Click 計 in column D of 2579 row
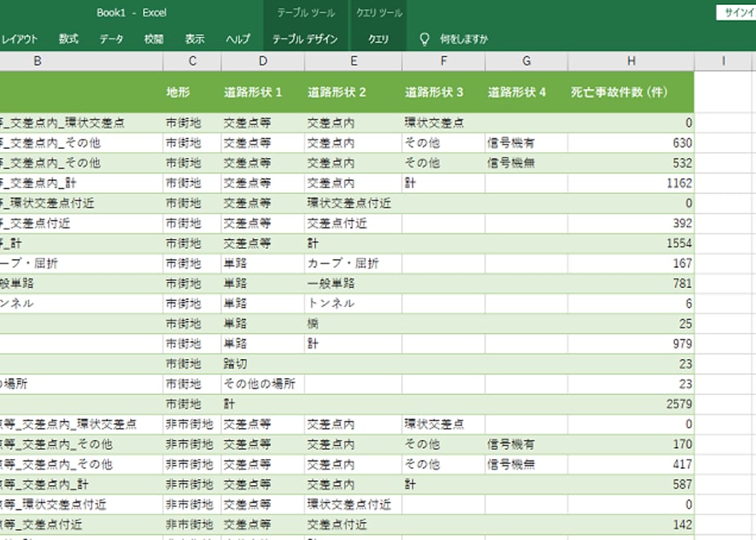756x540 pixels. click(263, 404)
